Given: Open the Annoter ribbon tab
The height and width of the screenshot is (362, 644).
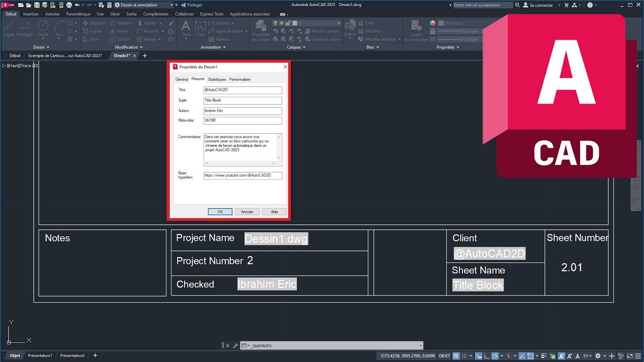Looking at the screenshot, I should tap(52, 14).
